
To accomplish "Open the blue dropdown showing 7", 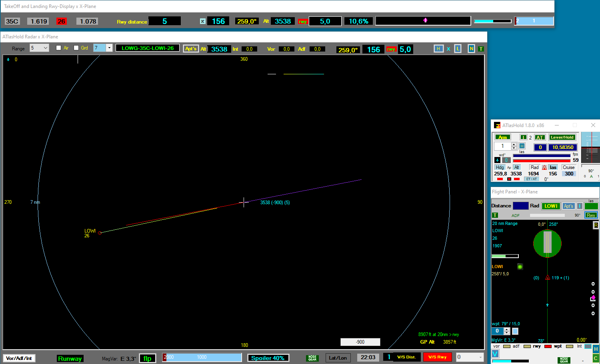I will tap(102, 48).
